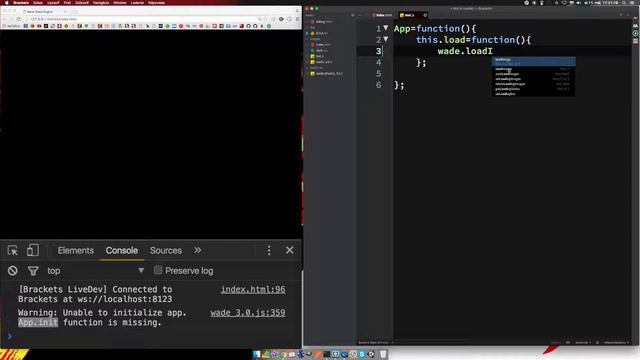Toggle the device toolbar icon in DevTools

(x=33, y=250)
